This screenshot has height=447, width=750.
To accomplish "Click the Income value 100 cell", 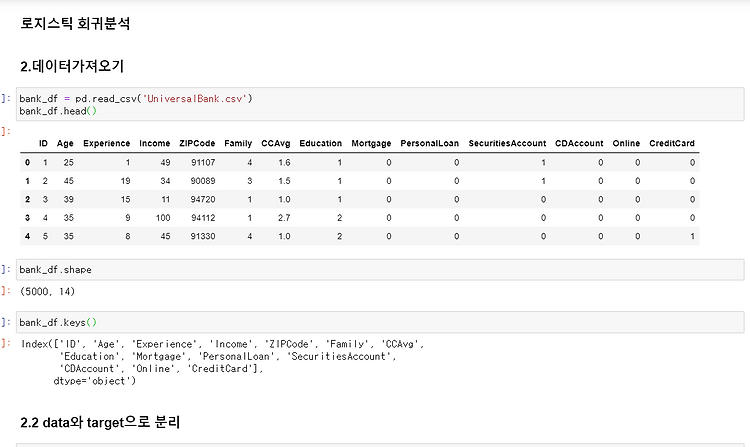I will click(x=163, y=218).
